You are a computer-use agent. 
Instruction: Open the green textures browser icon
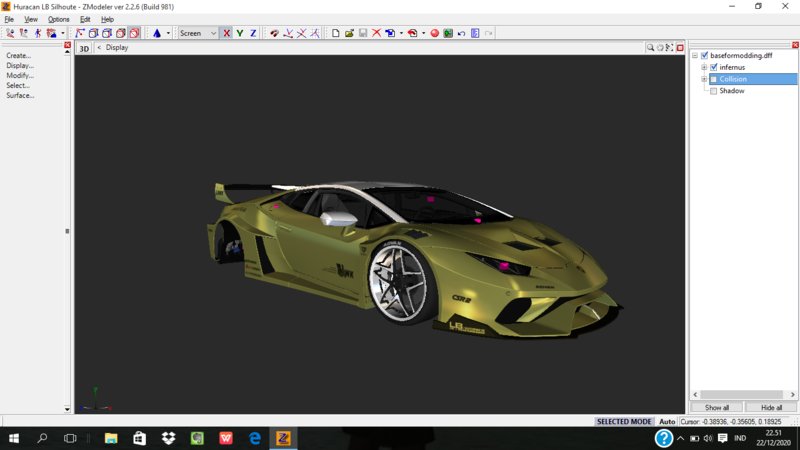448,33
